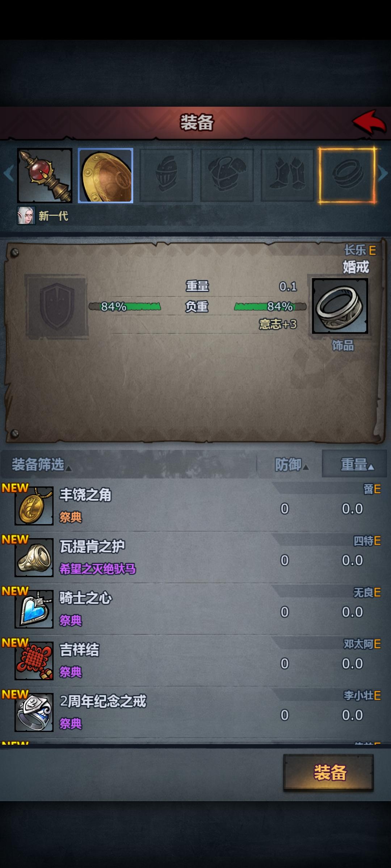Select 丰饶之角 from the item list
The width and height of the screenshot is (391, 868).
pyautogui.click(x=195, y=506)
